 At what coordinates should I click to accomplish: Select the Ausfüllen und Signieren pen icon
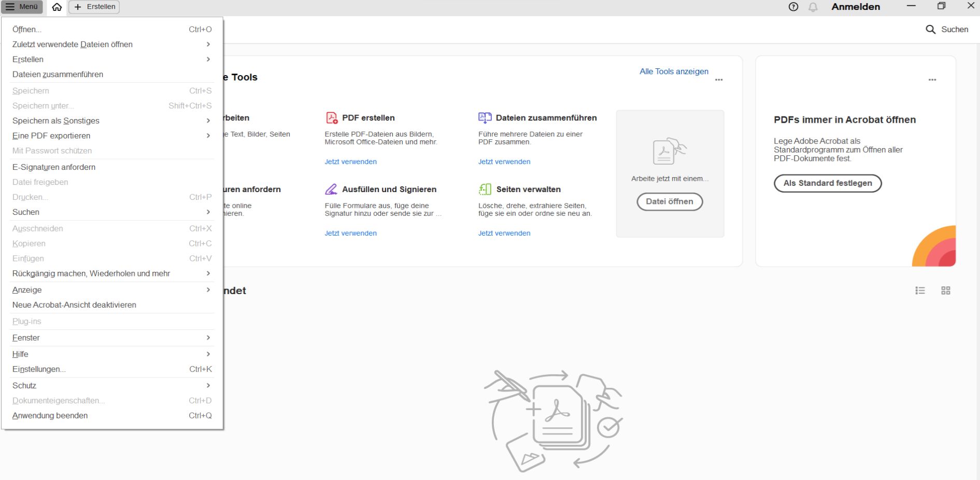click(331, 189)
